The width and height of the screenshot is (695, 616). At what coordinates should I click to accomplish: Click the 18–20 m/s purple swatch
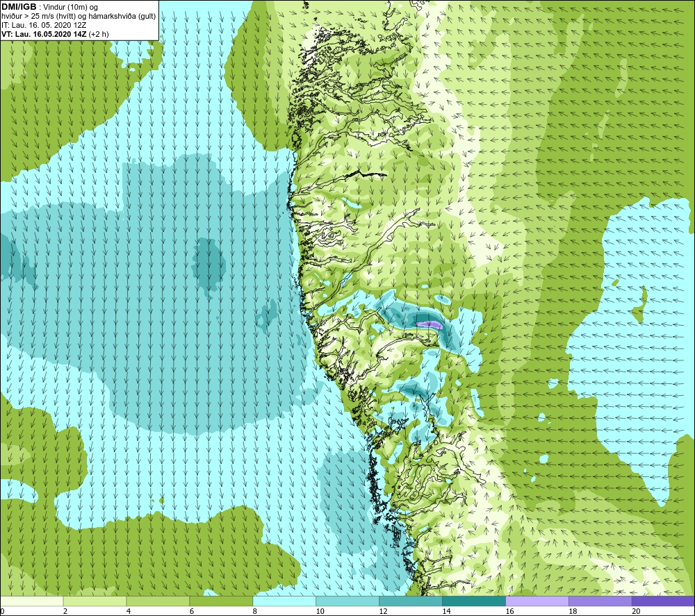point(600,601)
